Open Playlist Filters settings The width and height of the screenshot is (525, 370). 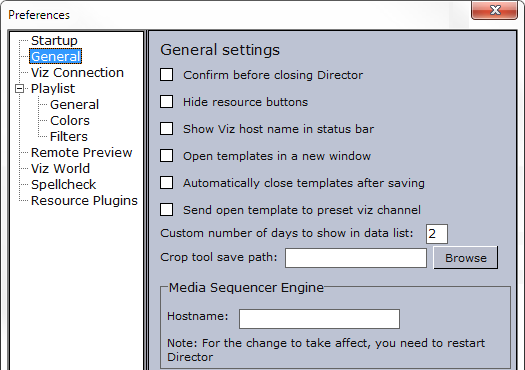(x=69, y=137)
